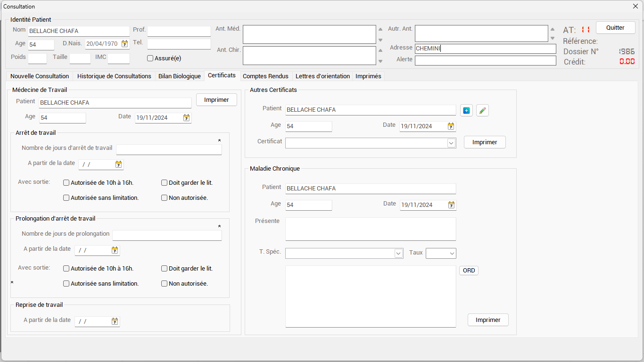Viewport: 644px width, 362px height.
Task: Open calendar for Maladie Chronique date
Action: click(x=451, y=205)
